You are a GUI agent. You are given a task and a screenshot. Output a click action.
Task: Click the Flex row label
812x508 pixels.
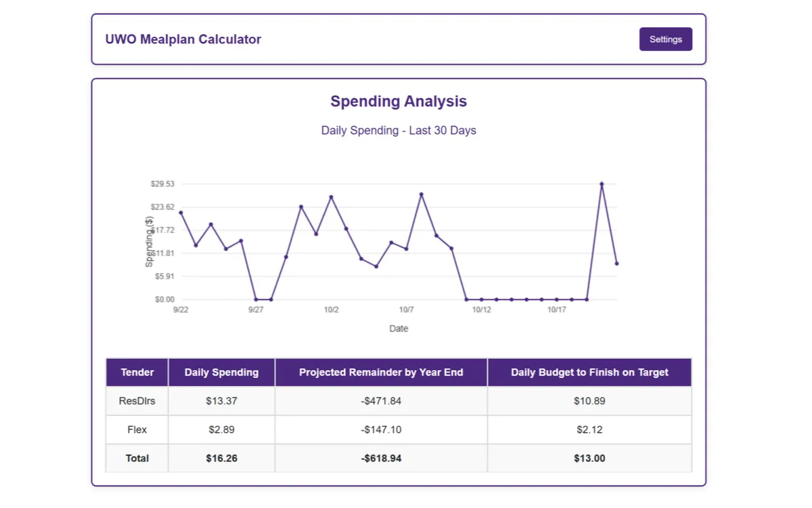tap(137, 429)
